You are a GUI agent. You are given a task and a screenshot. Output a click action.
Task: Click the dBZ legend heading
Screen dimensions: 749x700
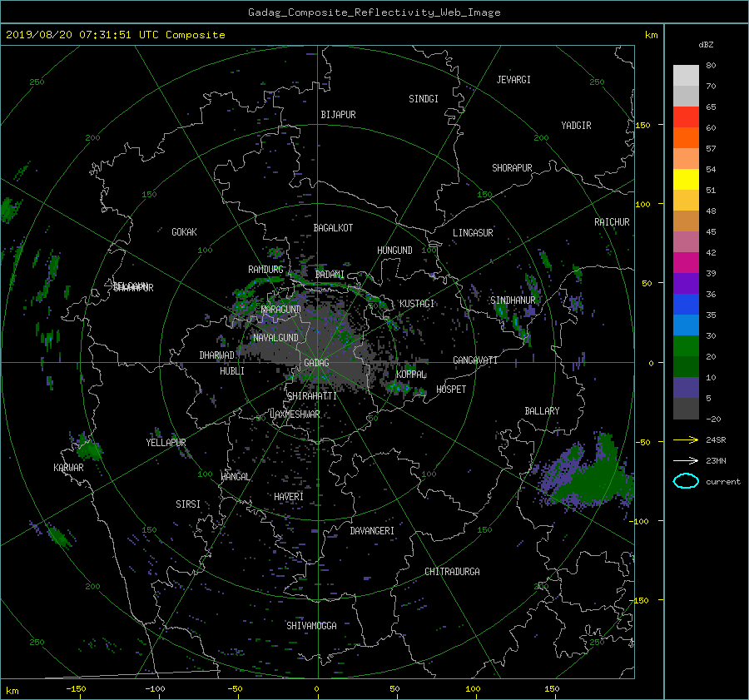(x=706, y=45)
